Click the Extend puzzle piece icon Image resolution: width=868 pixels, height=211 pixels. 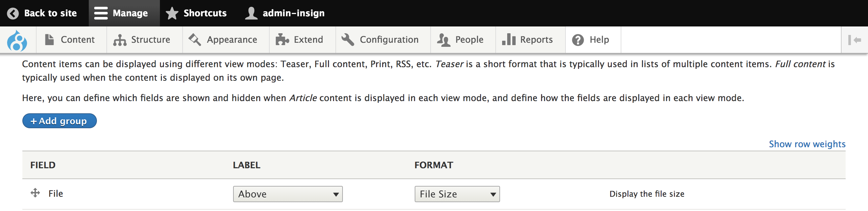(282, 40)
